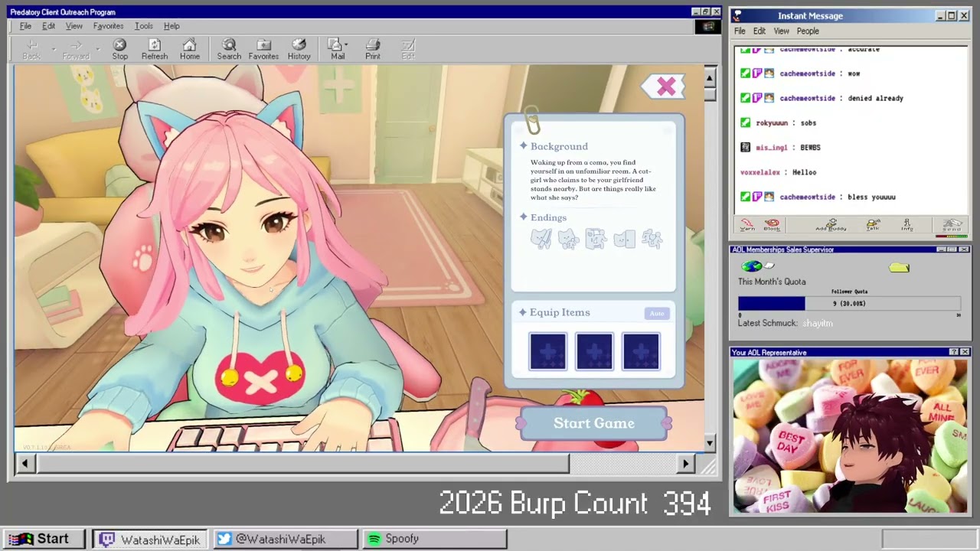The image size is (980, 551).
Task: Click the knife cat ending icon
Action: (x=541, y=239)
